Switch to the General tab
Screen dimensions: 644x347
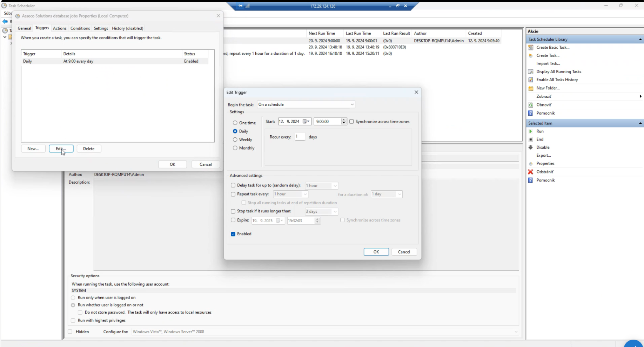tap(25, 28)
